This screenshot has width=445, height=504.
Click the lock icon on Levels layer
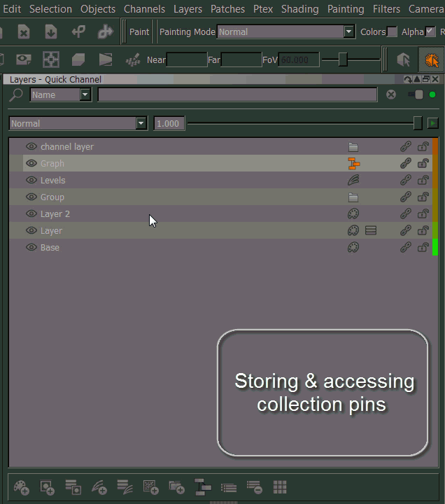pyautogui.click(x=423, y=181)
